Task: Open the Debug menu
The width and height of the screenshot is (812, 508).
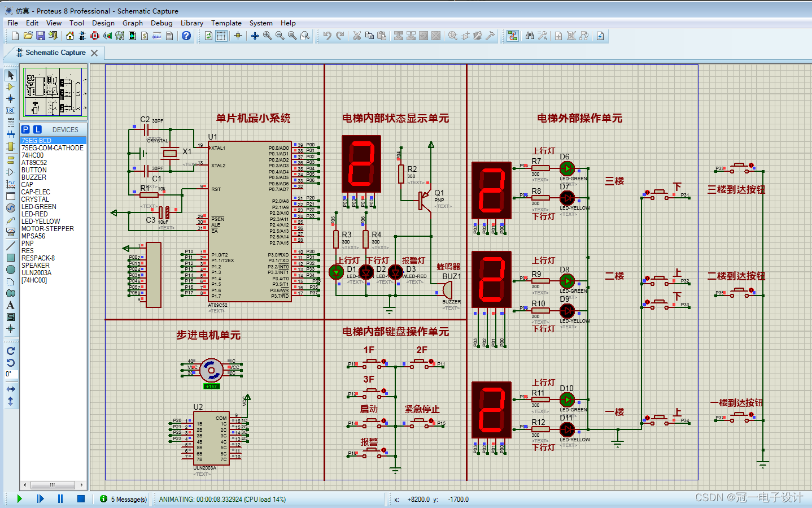Action: click(x=161, y=23)
